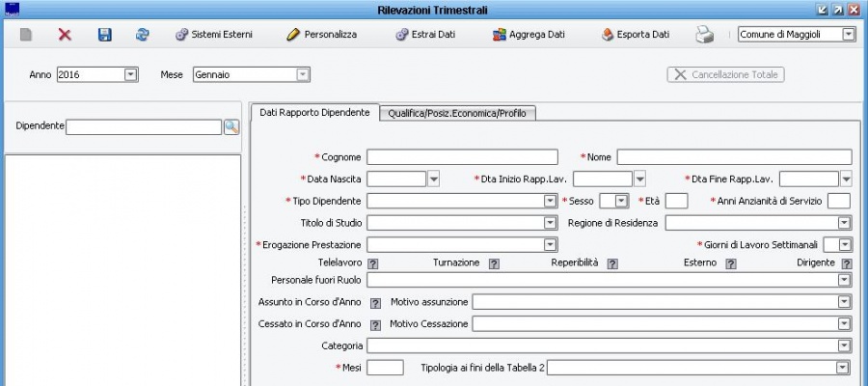This screenshot has height=386, width=868.
Task: Click the Cognome input field
Action: tap(462, 157)
